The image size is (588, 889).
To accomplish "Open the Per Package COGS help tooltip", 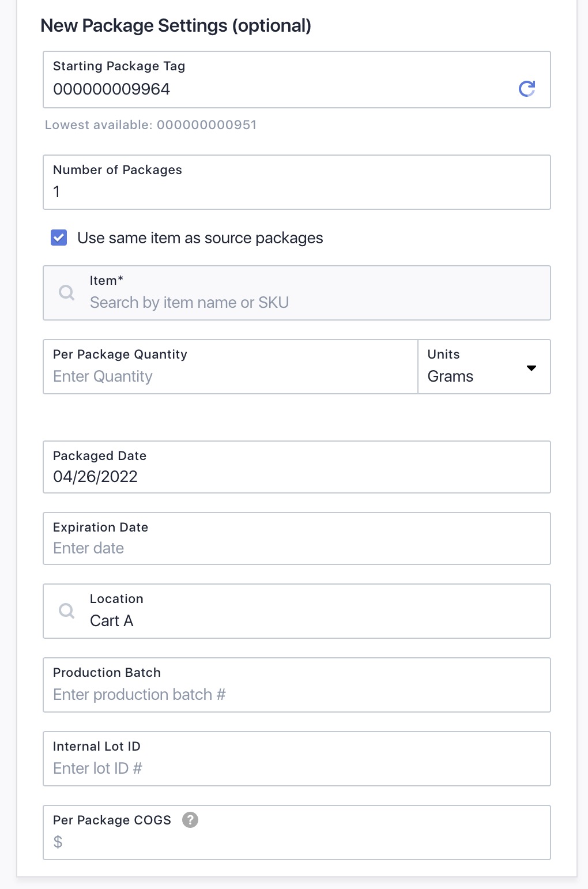I will click(190, 820).
